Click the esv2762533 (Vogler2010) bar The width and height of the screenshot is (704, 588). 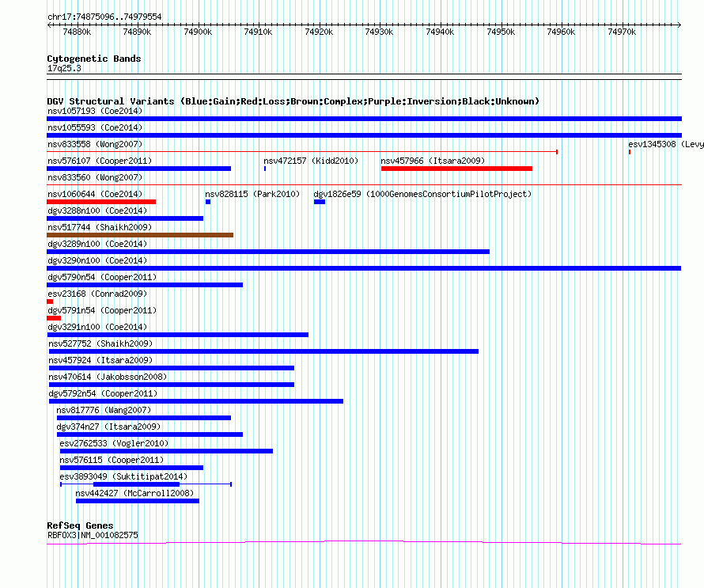click(167, 451)
